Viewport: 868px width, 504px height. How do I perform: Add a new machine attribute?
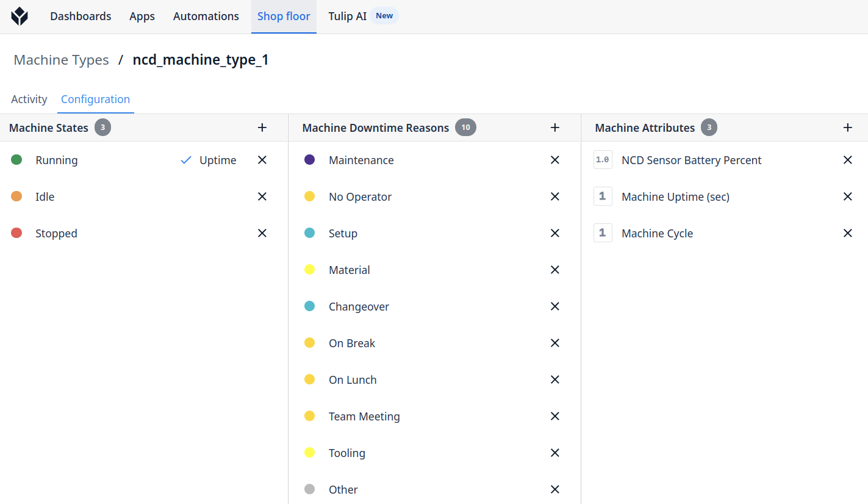tap(847, 128)
